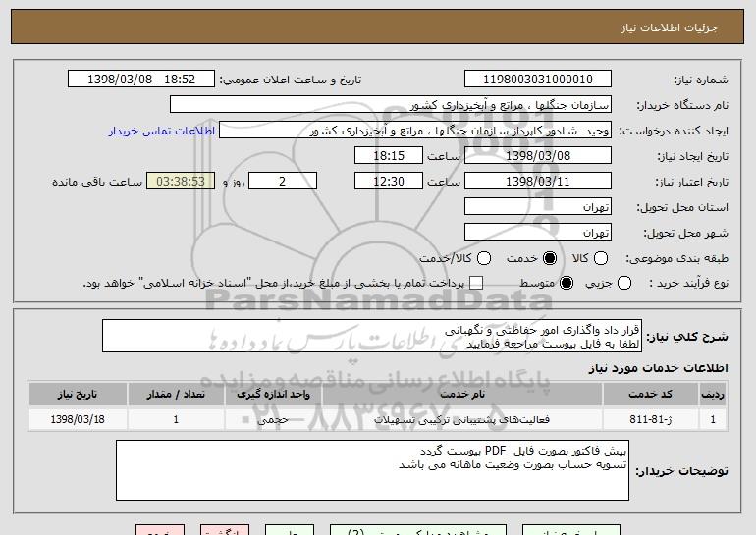
Task: Click validity date field 1398/03/11
Action: tap(538, 182)
